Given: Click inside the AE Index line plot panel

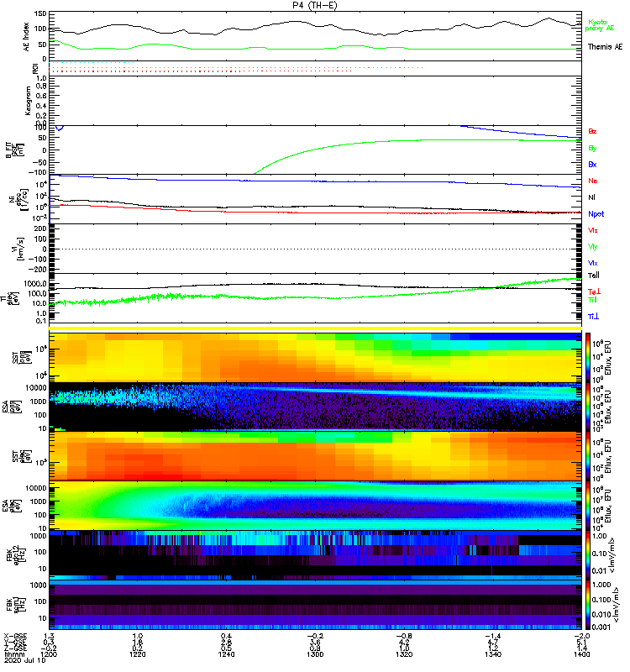Looking at the screenshot, I should (x=316, y=36).
